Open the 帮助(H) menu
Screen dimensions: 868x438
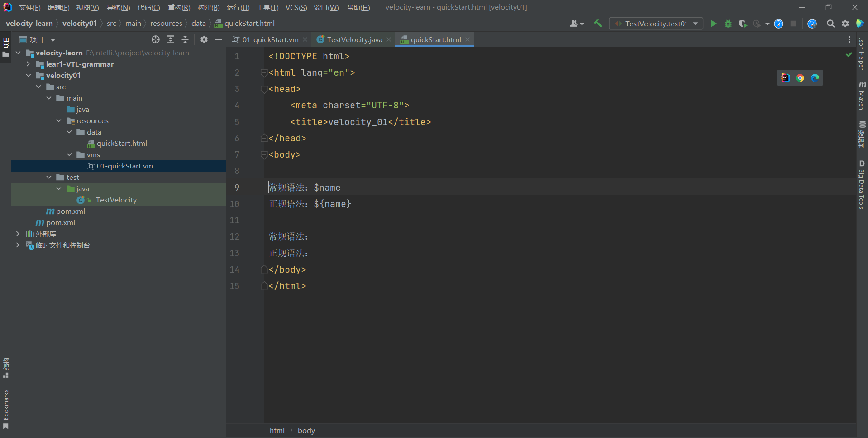tap(358, 8)
